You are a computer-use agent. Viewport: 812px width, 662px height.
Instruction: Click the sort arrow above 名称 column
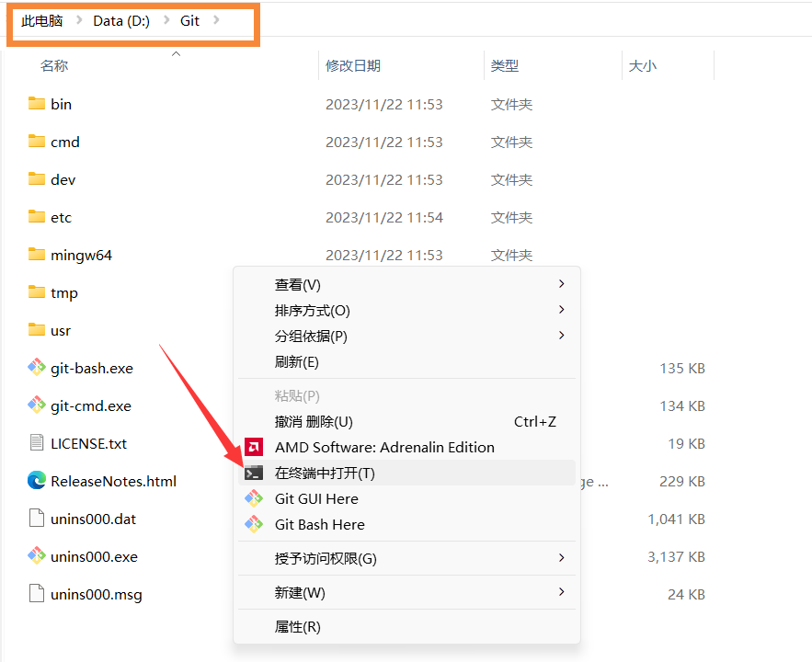(176, 54)
